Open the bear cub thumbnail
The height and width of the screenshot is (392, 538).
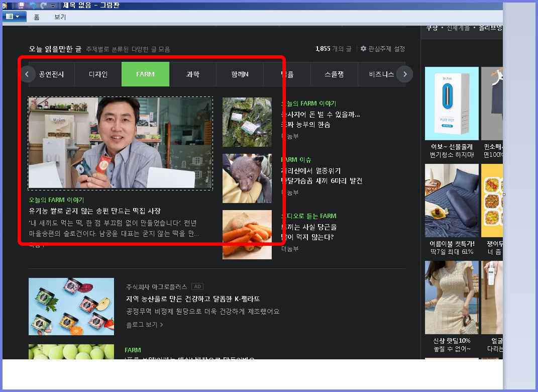[x=247, y=178]
